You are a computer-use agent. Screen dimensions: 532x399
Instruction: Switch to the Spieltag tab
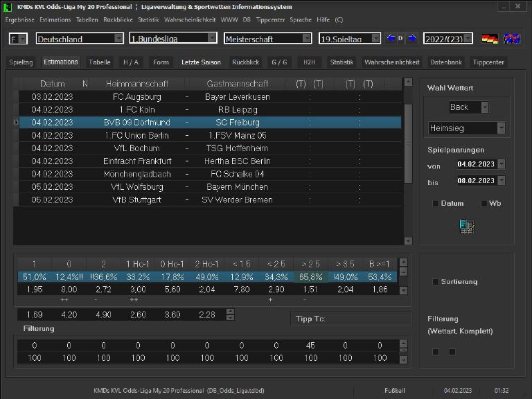coord(21,62)
